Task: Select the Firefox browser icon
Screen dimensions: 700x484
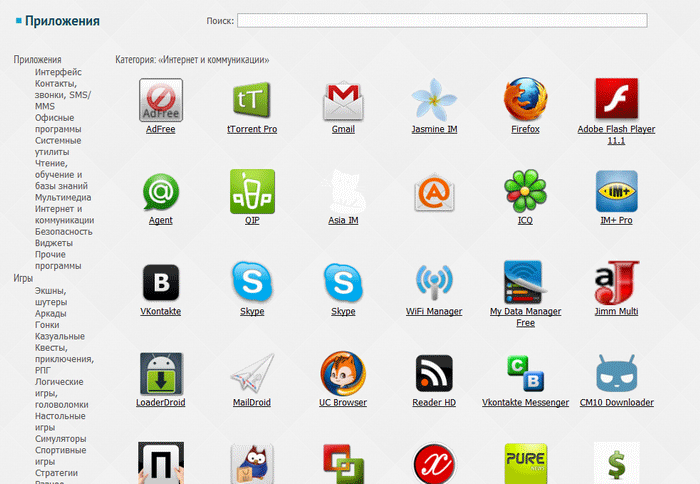Action: point(525,99)
